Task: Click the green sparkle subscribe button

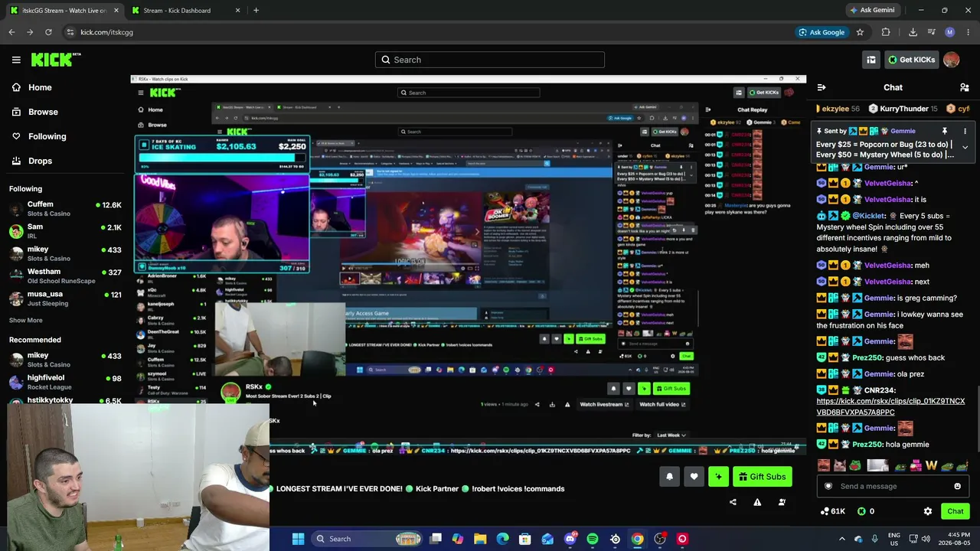Action: coord(718,477)
